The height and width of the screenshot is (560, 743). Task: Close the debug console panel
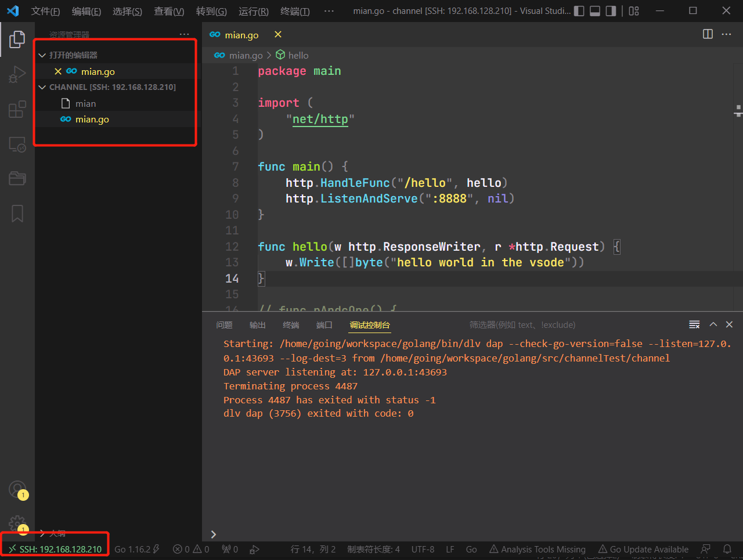730,324
